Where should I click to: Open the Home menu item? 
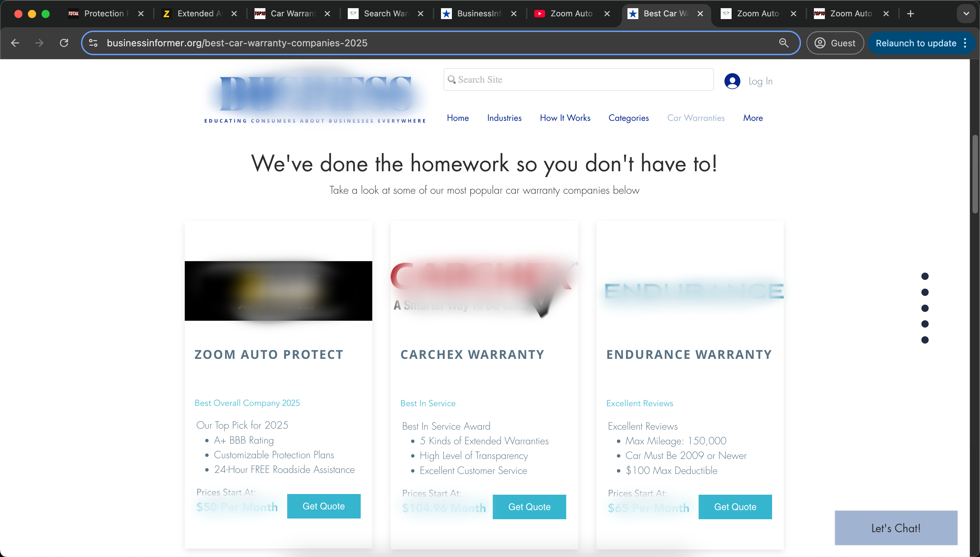pos(458,118)
